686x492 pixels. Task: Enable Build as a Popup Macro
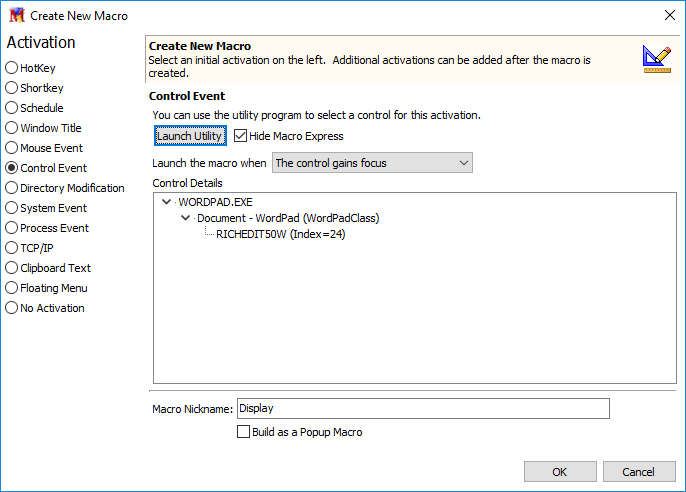tap(243, 432)
